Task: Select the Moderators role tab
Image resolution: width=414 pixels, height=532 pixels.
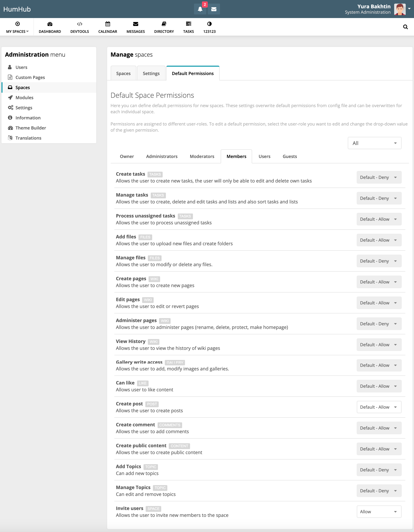Action: [x=202, y=156]
